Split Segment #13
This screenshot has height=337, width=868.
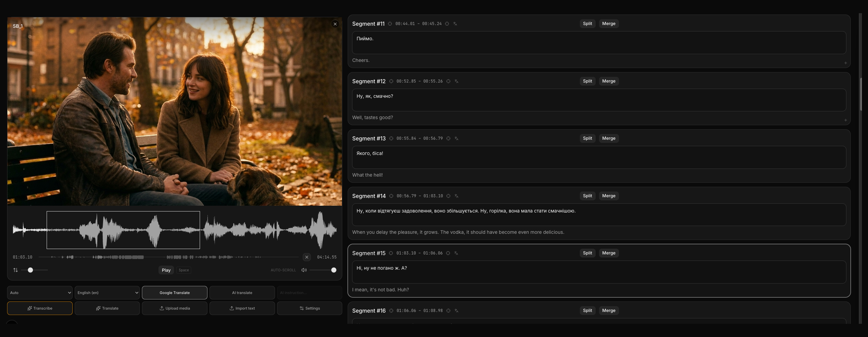point(588,138)
